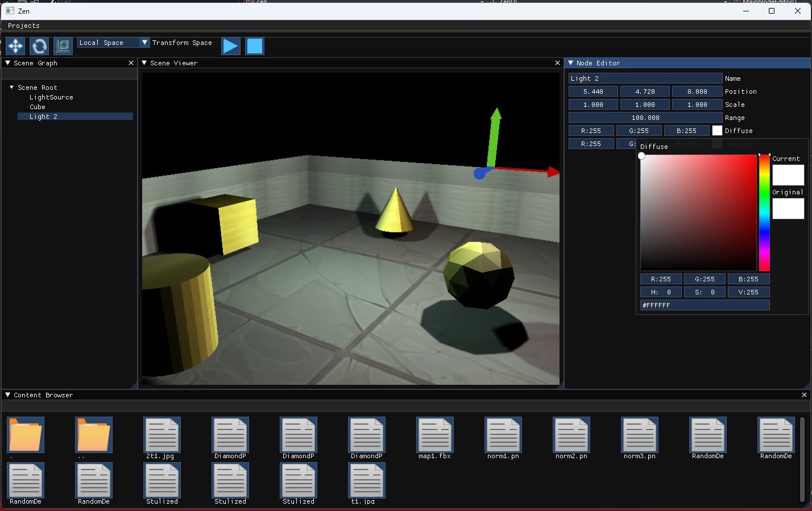This screenshot has width=812, height=511.
Task: Select the rotate gizmo tool
Action: 39,46
